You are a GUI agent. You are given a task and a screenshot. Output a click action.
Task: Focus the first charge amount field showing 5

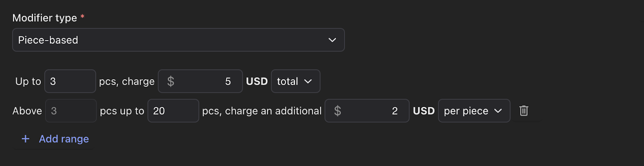point(200,81)
